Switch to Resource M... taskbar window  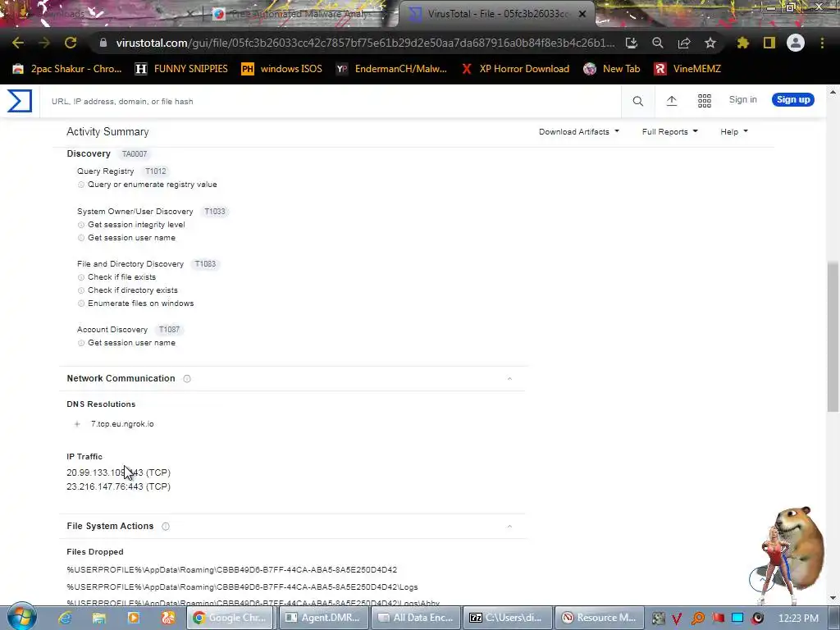[599, 618]
